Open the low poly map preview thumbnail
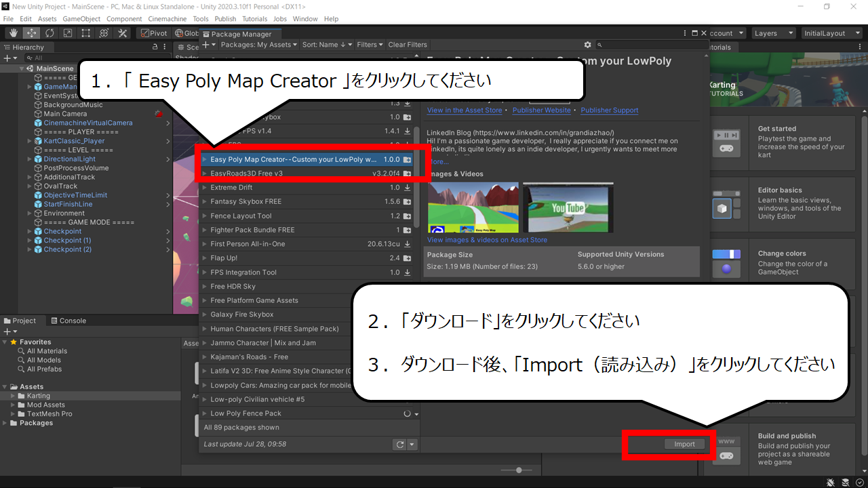 click(x=473, y=207)
